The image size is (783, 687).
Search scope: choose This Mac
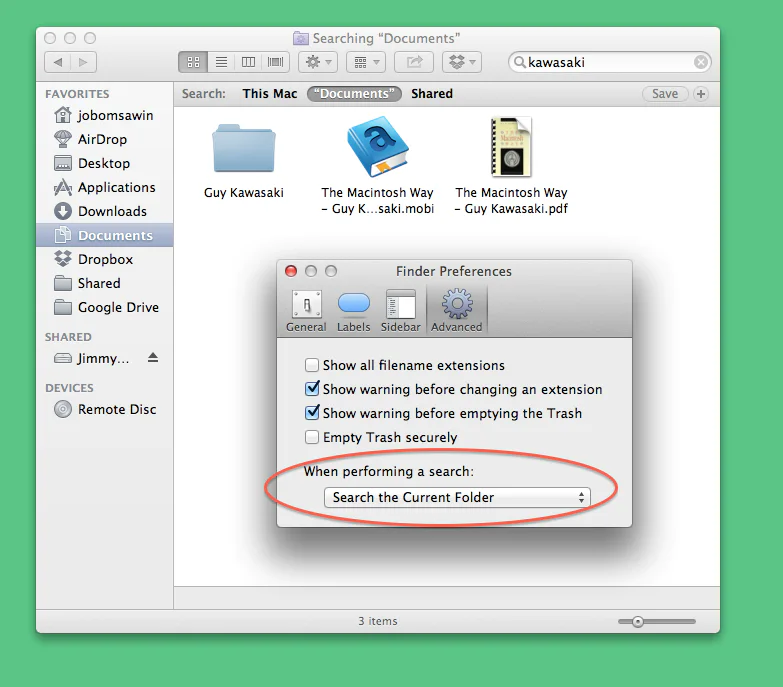click(270, 94)
